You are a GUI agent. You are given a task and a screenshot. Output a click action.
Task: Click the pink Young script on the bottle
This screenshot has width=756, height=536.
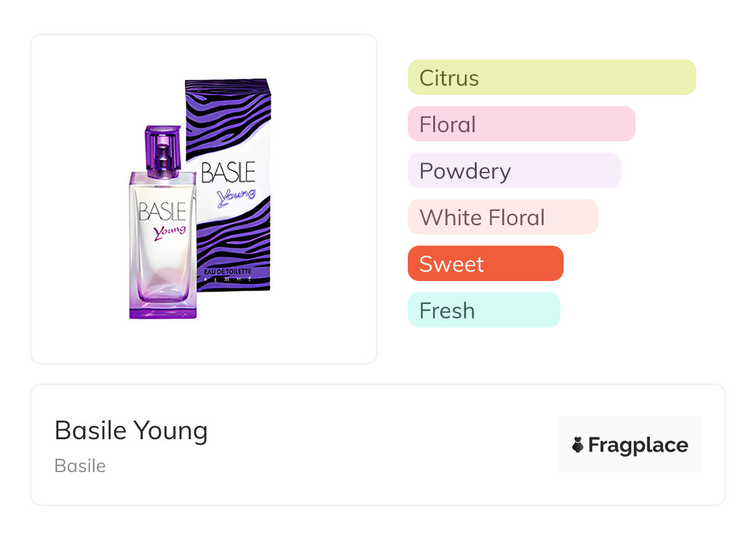click(x=169, y=231)
